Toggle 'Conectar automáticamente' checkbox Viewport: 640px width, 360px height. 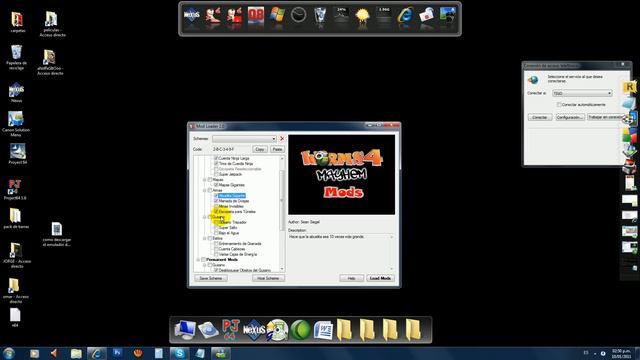(559, 105)
